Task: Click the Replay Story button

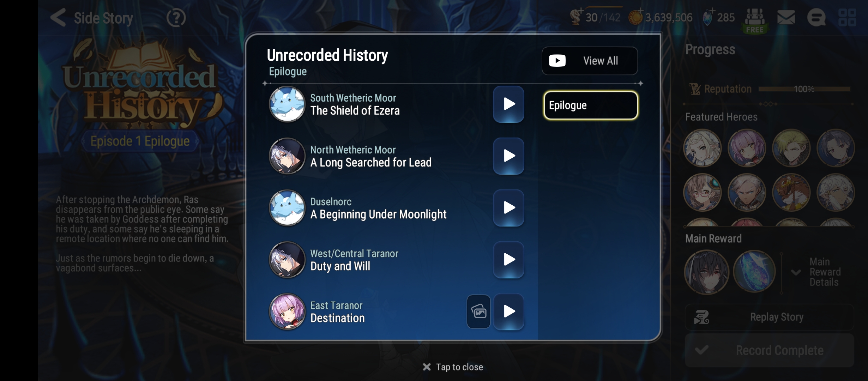Action: [769, 317]
